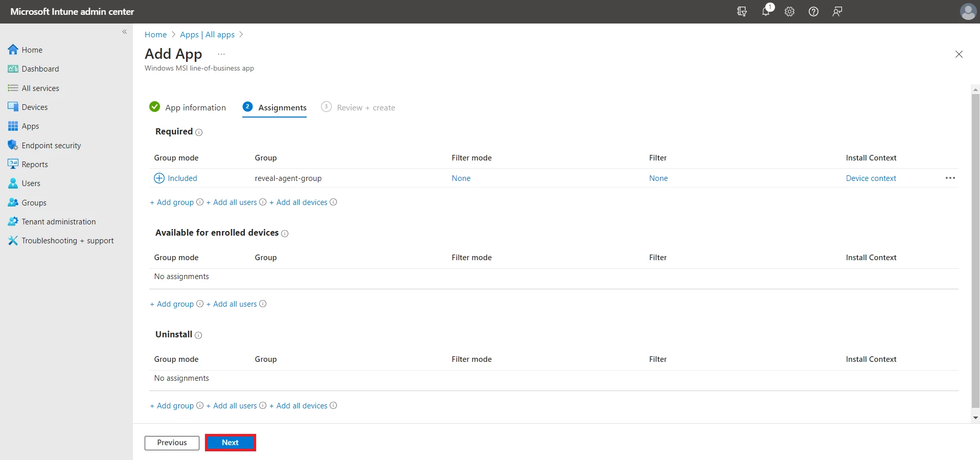Click Add all users under Available for enrolled devices
Image resolution: width=980 pixels, height=460 pixels.
point(232,304)
